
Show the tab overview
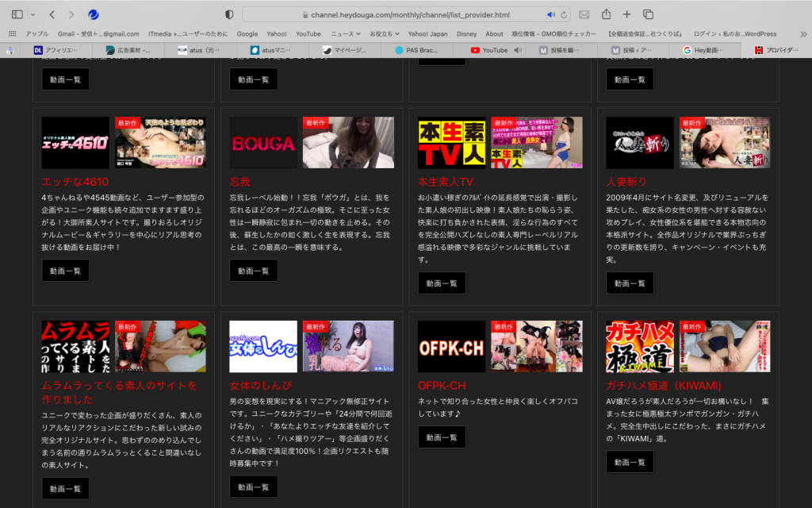(x=648, y=14)
